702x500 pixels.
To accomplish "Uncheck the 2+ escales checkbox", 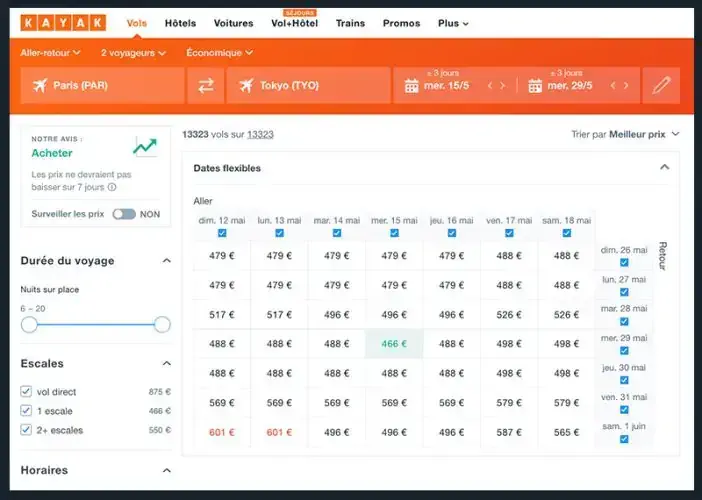I will [x=27, y=430].
